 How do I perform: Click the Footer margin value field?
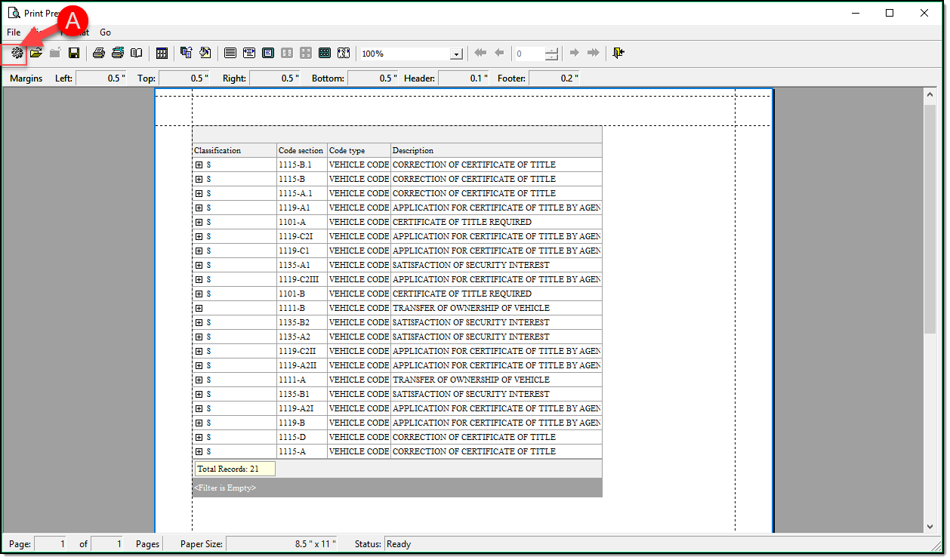[x=554, y=78]
